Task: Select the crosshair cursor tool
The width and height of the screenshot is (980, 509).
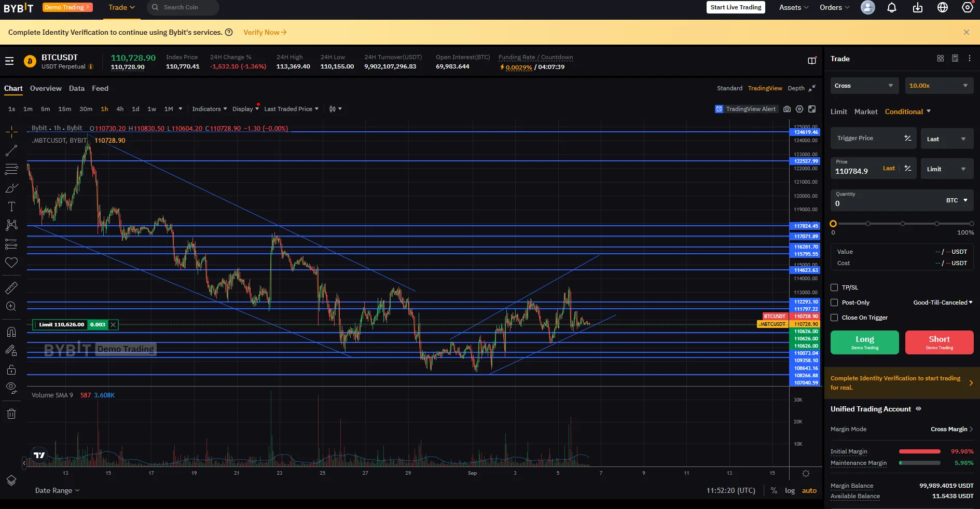Action: point(11,132)
